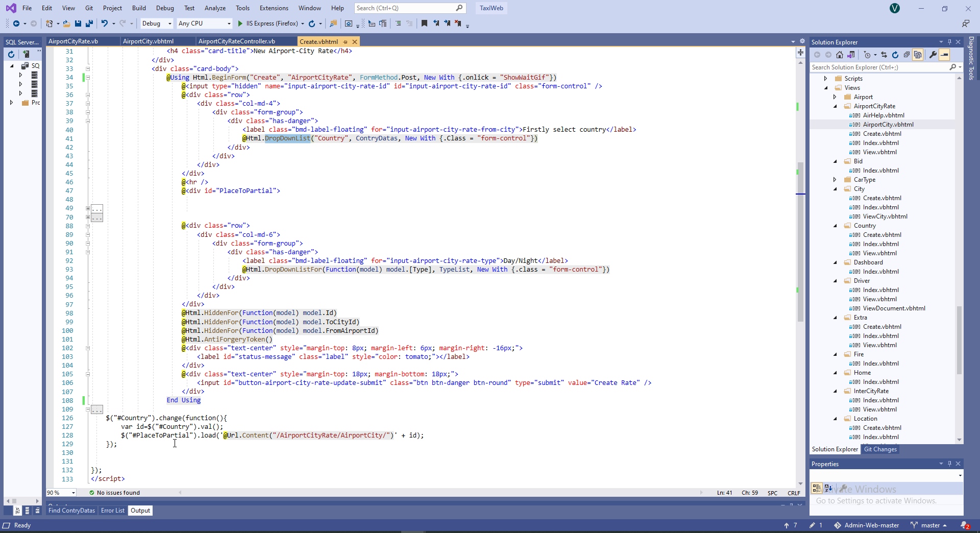Open AirHelp.vbhtml in Solution Explorer
Viewport: 980px width, 533px height.
pos(883,115)
